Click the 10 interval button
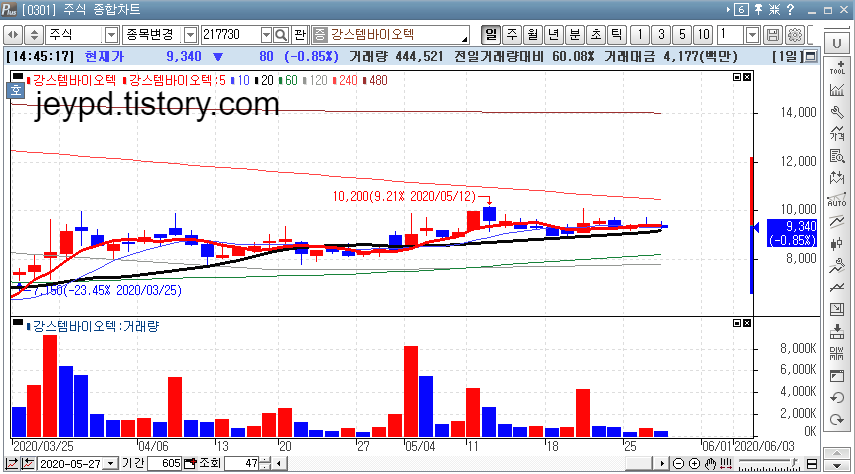This screenshot has height=474, width=855. [703, 35]
